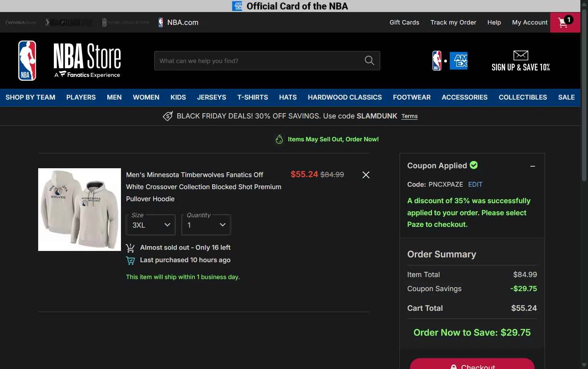Screen dimensions: 588x369
Task: Open the Footwear menu
Action: click(412, 97)
